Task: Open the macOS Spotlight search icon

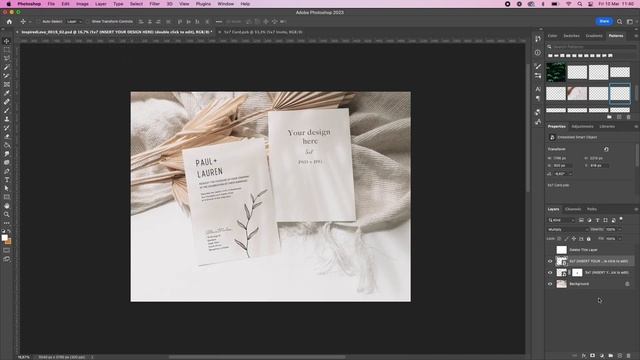Action: click(x=580, y=4)
